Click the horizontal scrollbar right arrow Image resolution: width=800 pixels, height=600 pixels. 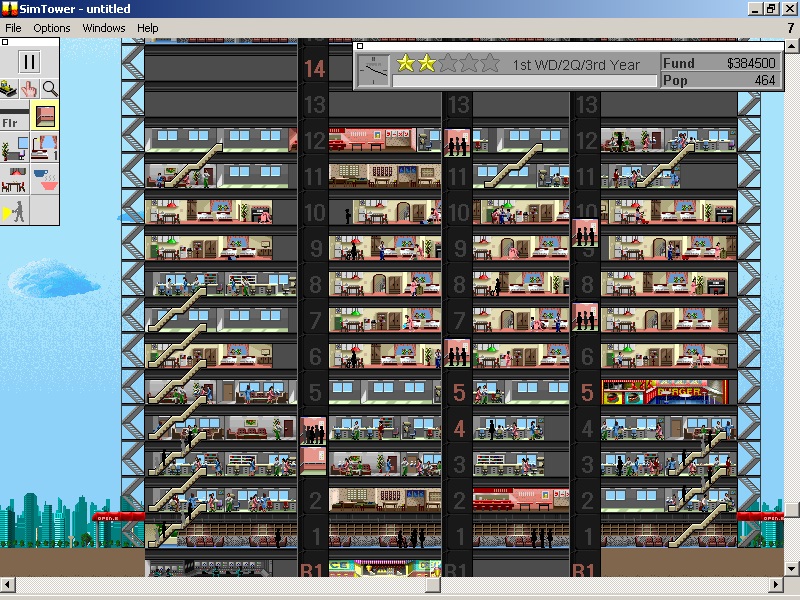[x=776, y=585]
